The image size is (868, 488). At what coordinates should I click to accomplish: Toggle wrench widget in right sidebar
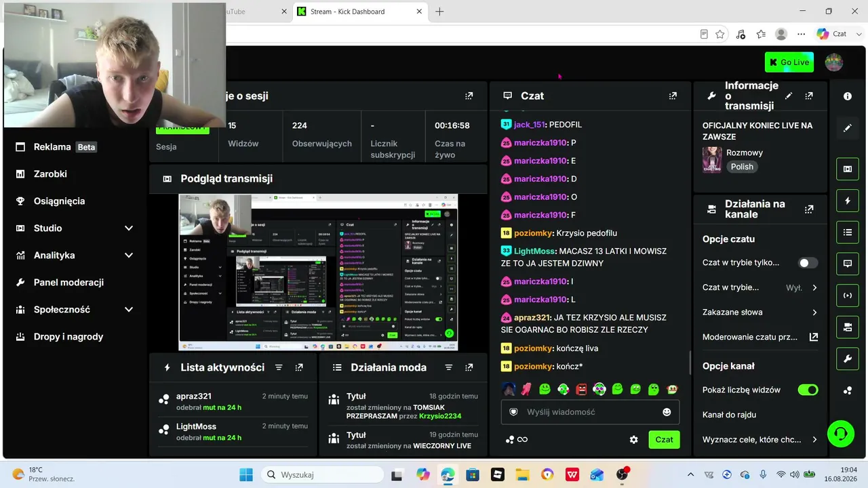[848, 359]
